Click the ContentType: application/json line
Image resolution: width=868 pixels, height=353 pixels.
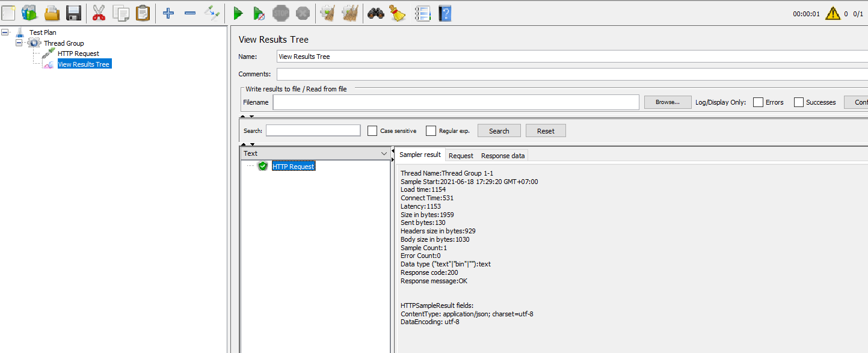(x=467, y=314)
